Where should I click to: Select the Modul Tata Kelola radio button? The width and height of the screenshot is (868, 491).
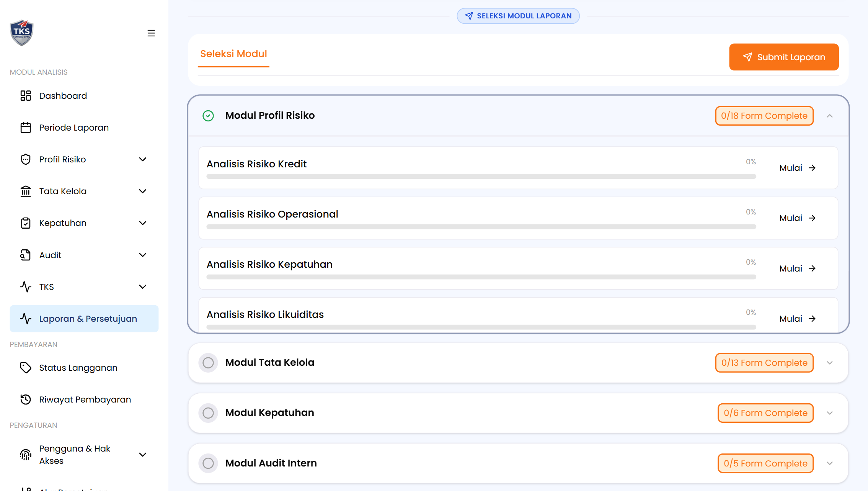point(208,363)
